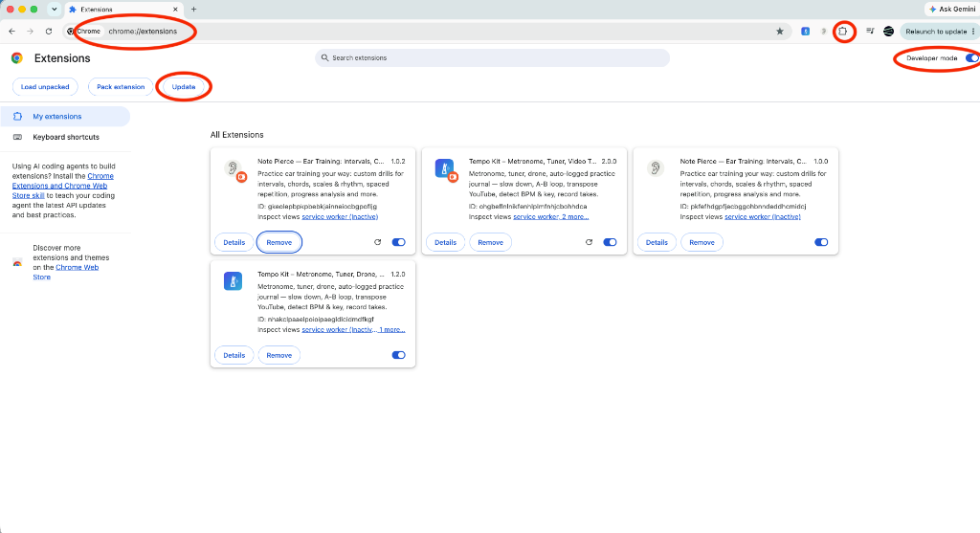Screen dimensions: 980x533
Task: Disable the Tempo Kit 2.0.0 extension
Action: pos(610,242)
